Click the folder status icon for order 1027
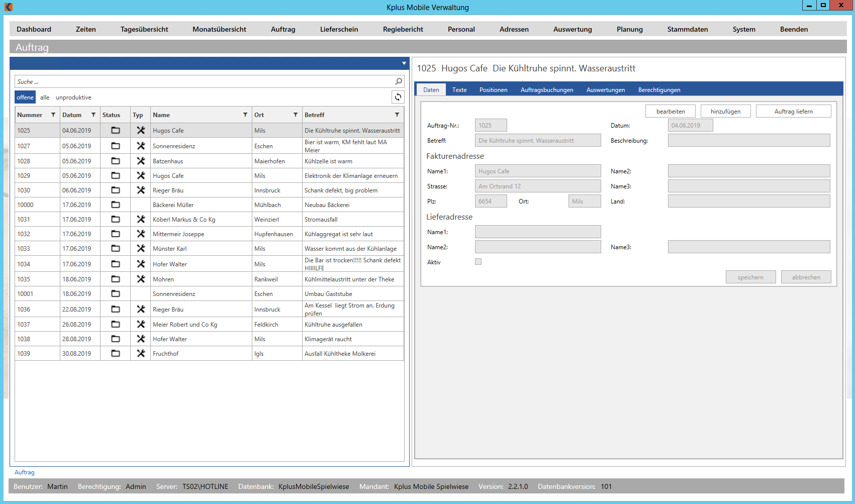855x504 pixels. click(115, 146)
